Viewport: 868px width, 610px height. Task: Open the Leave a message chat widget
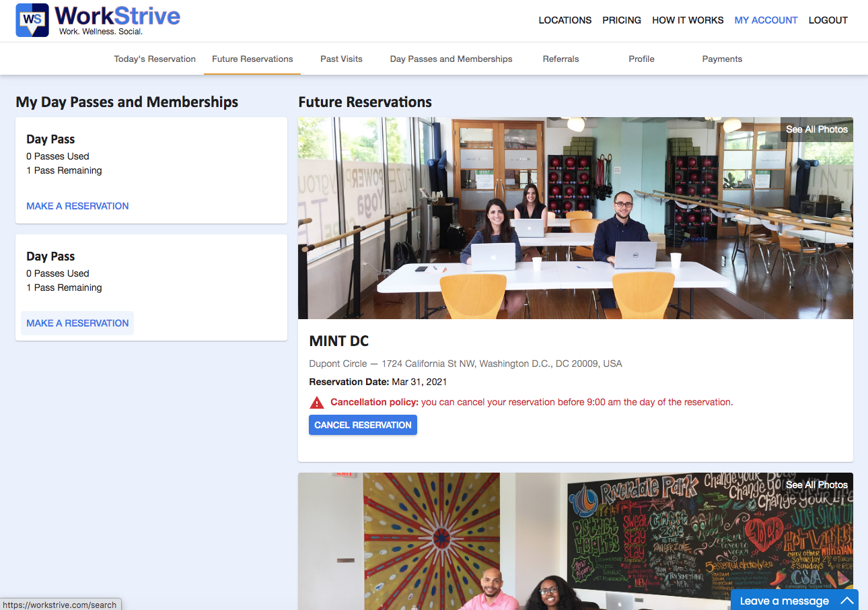[795, 600]
